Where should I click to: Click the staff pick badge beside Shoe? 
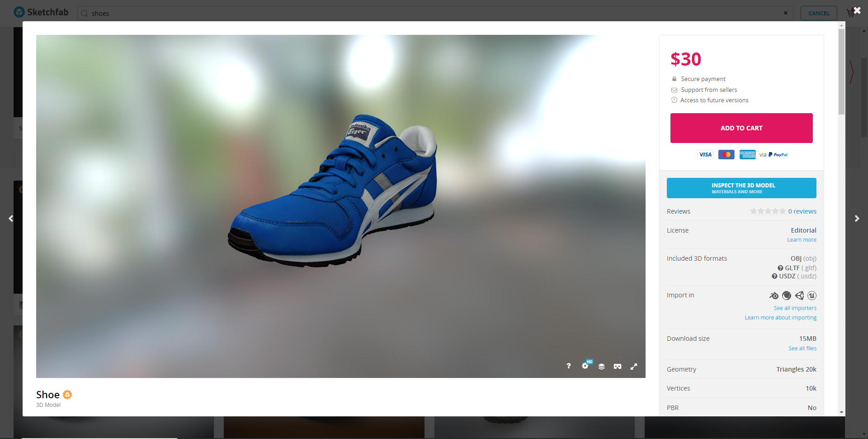tap(67, 395)
